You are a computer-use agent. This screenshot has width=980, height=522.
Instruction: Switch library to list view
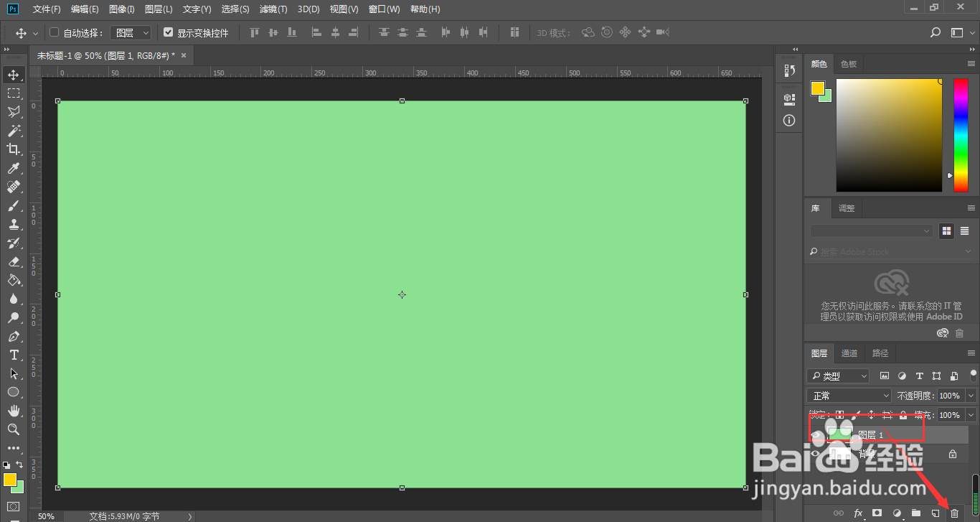coord(964,231)
